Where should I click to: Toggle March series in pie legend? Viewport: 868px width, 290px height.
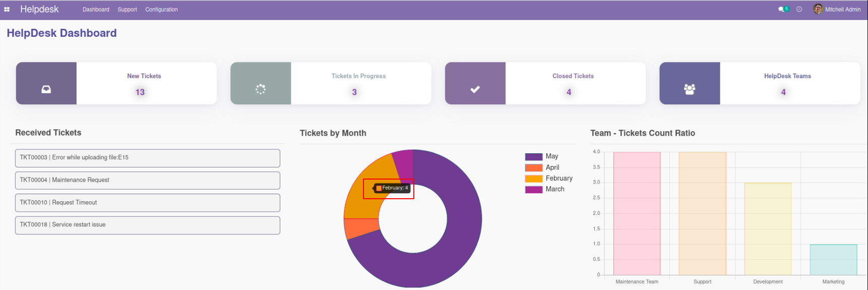coord(554,189)
